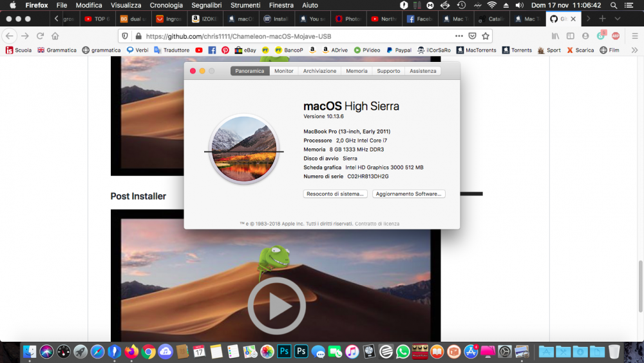Image resolution: width=644 pixels, height=363 pixels.
Task: Open Google Chrome from the dock
Action: (x=148, y=351)
